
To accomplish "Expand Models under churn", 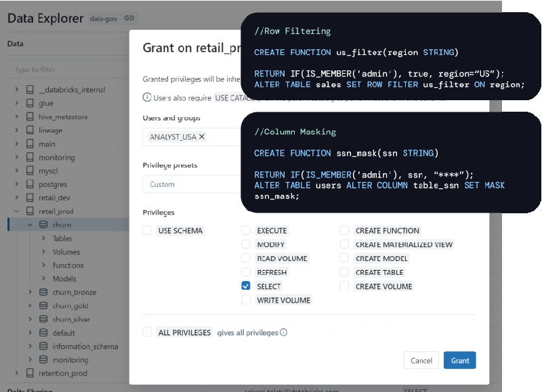I will tap(43, 278).
